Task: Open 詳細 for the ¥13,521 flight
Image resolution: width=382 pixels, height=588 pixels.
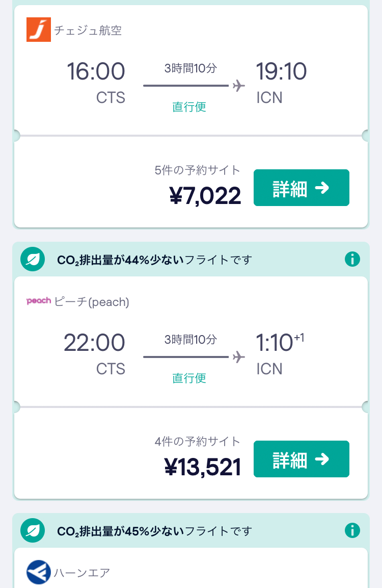Action: [302, 459]
